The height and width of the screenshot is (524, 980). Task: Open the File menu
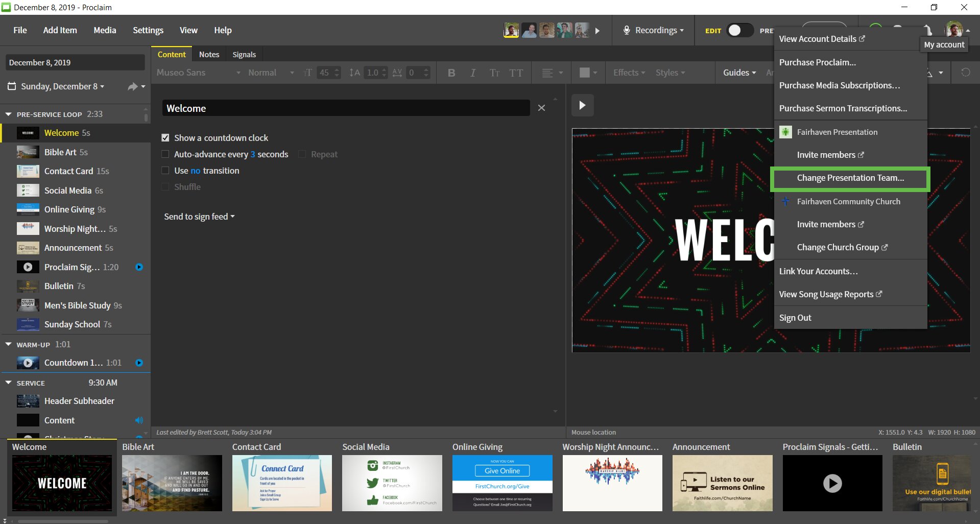pos(20,30)
